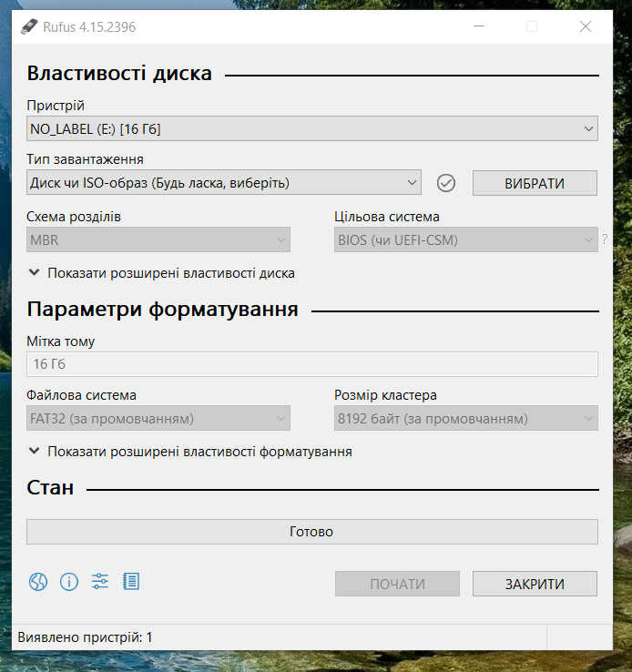
Task: Click the Rufus USB drive title icon
Action: (x=29, y=26)
